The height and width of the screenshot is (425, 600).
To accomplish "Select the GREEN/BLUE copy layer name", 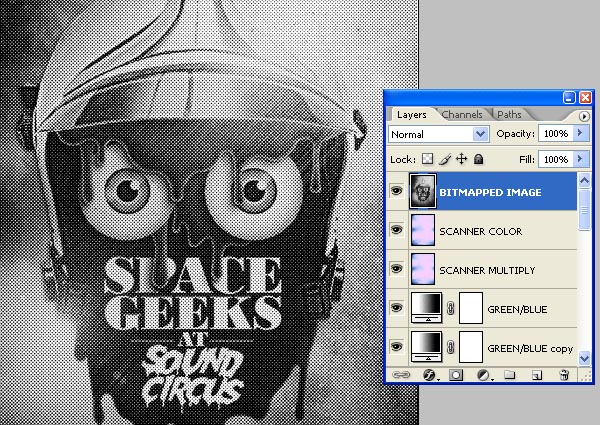I will (530, 348).
